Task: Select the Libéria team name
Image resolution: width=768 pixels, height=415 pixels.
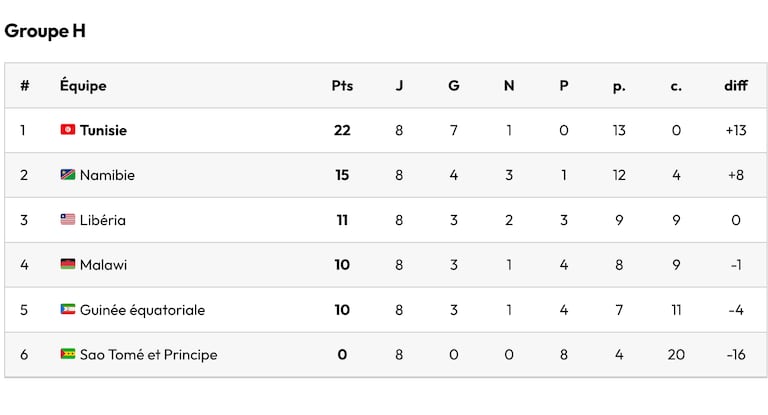Action: coord(103,220)
